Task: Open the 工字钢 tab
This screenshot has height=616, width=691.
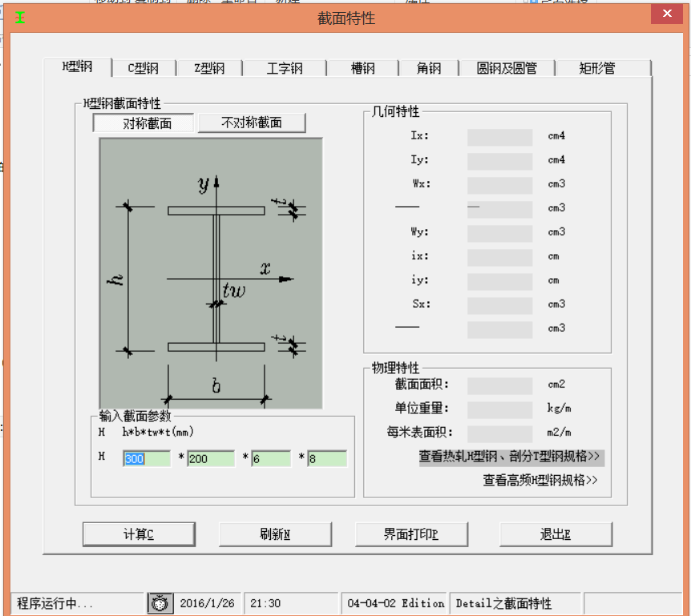Action: [x=285, y=69]
